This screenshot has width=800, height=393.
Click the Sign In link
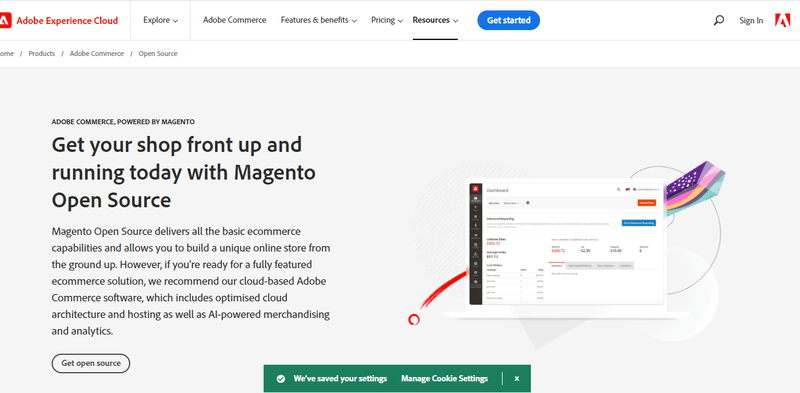click(751, 20)
